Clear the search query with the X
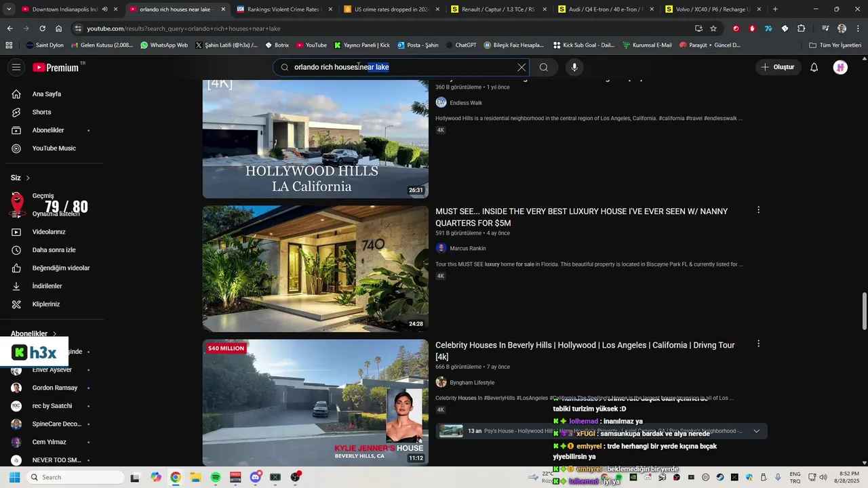Viewport: 868px width, 488px height. [521, 67]
